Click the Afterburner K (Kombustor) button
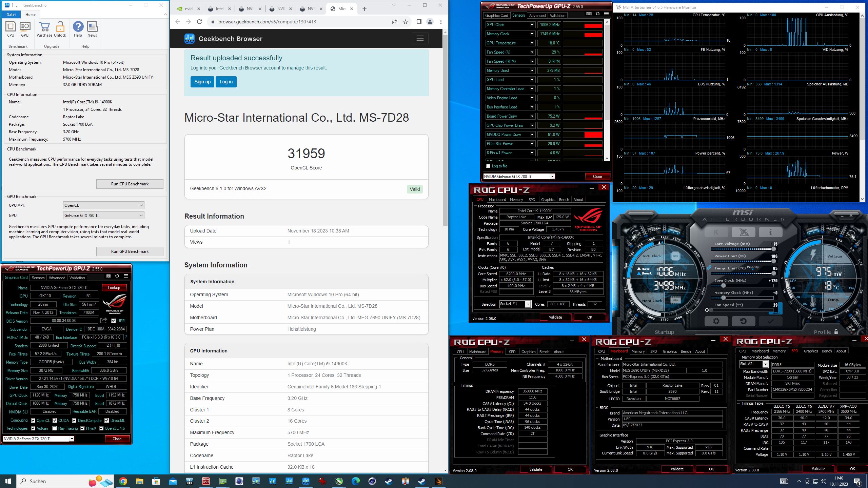This screenshot has height=488, width=868. click(x=716, y=232)
